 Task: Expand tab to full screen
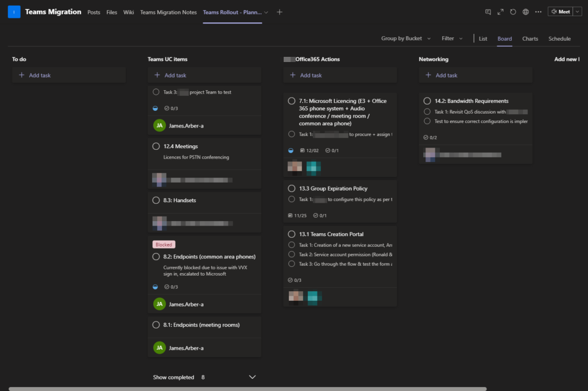(500, 12)
